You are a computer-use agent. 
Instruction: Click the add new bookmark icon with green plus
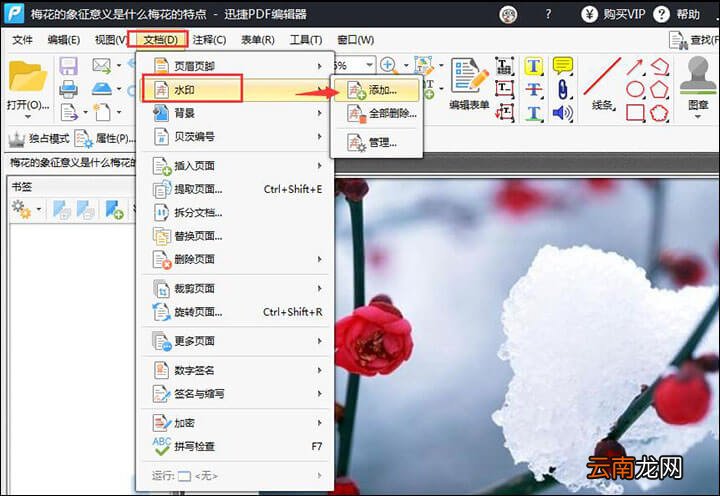114,209
